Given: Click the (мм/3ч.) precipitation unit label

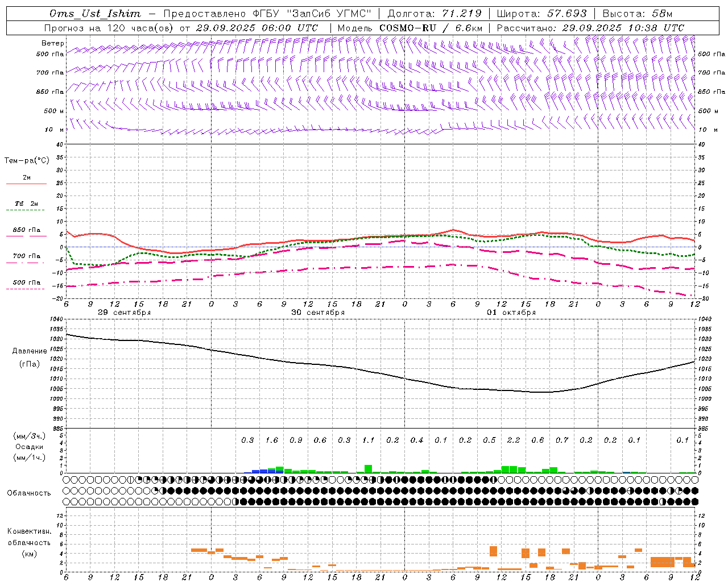Looking at the screenshot, I should coord(29,436).
